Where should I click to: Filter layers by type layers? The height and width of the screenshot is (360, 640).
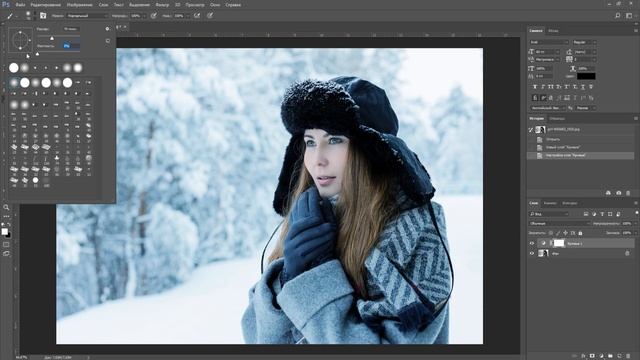(x=602, y=214)
